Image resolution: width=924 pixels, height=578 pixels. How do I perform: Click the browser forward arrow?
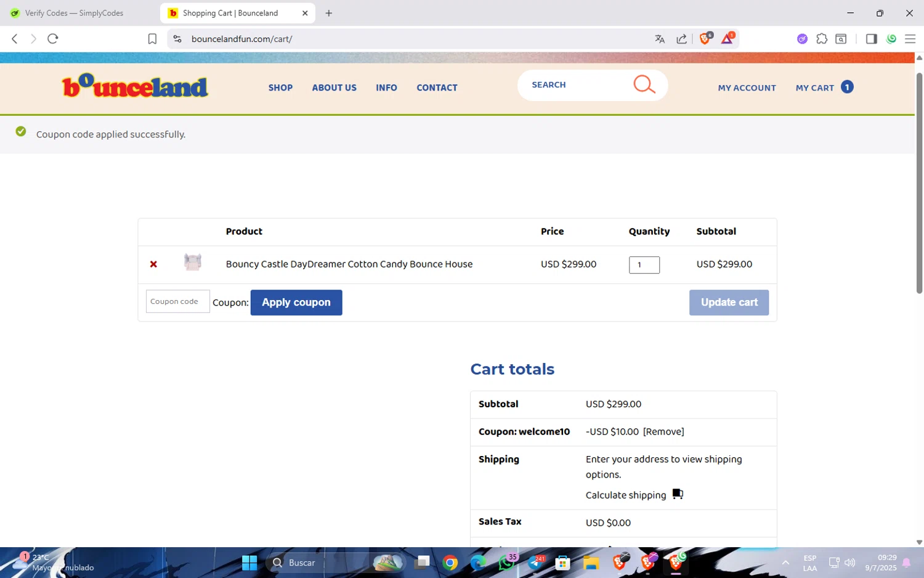33,39
